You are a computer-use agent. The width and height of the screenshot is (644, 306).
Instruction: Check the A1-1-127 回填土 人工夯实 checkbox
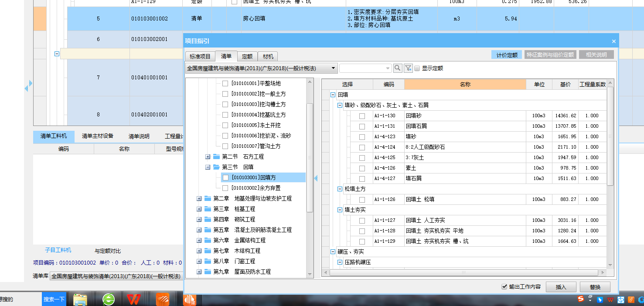pos(362,221)
